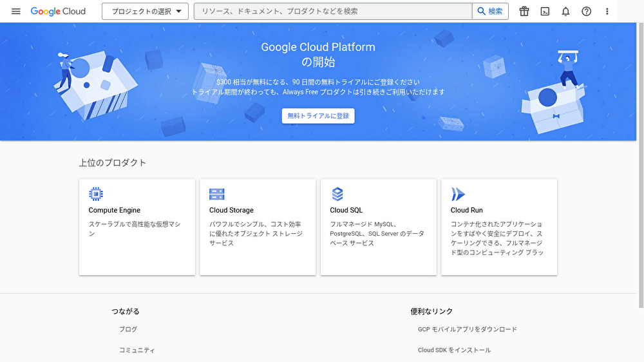Open the hamburger navigation menu
The width and height of the screenshot is (644, 362).
(x=16, y=12)
